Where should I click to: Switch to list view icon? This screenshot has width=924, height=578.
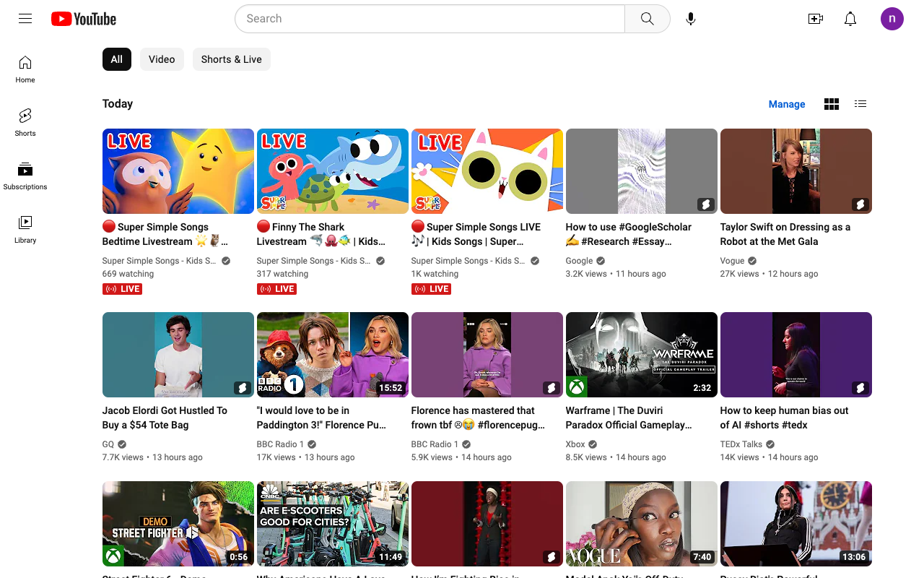point(860,104)
